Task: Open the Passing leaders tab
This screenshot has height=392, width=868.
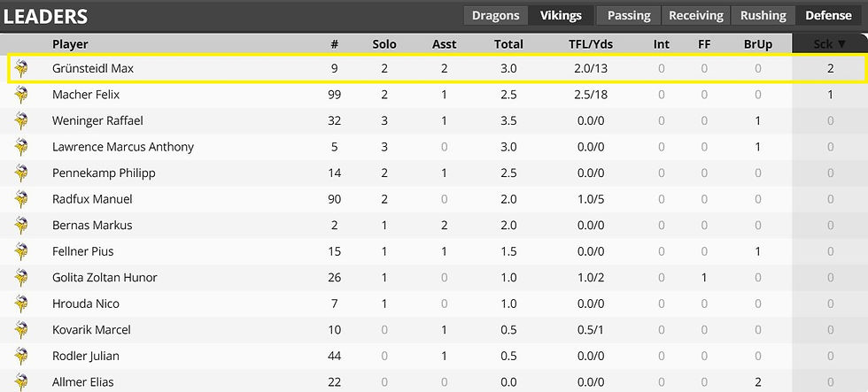Action: (x=629, y=15)
